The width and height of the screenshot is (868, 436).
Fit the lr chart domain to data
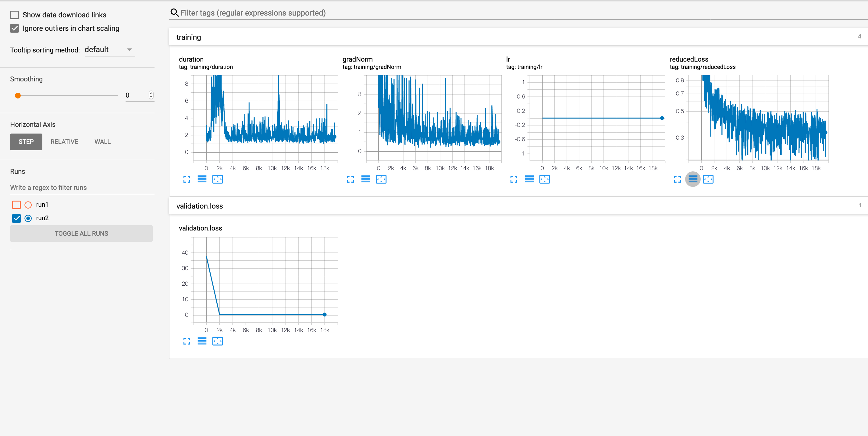[545, 179]
